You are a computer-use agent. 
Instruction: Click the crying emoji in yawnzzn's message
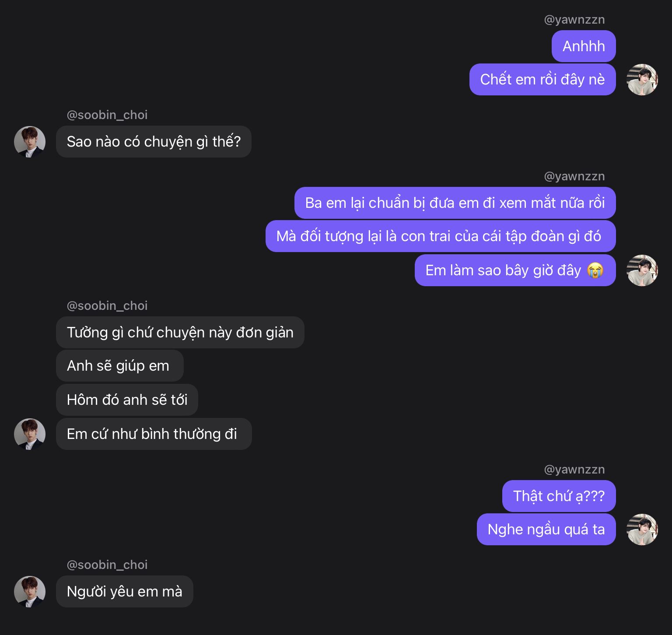click(595, 270)
